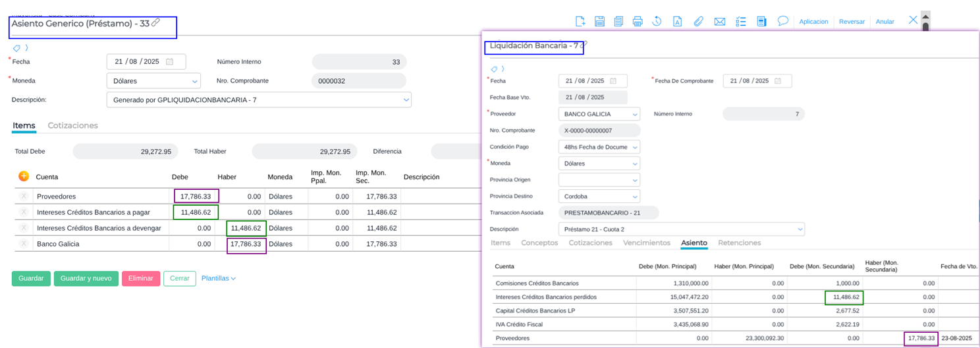Remove the Banco Galicia row
The height and width of the screenshot is (348, 980).
[x=24, y=244]
